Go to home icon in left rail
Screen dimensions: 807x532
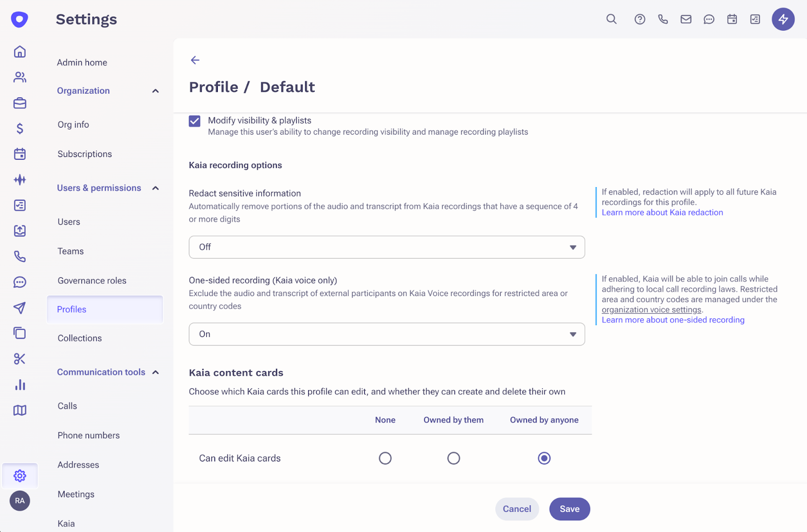click(x=20, y=51)
